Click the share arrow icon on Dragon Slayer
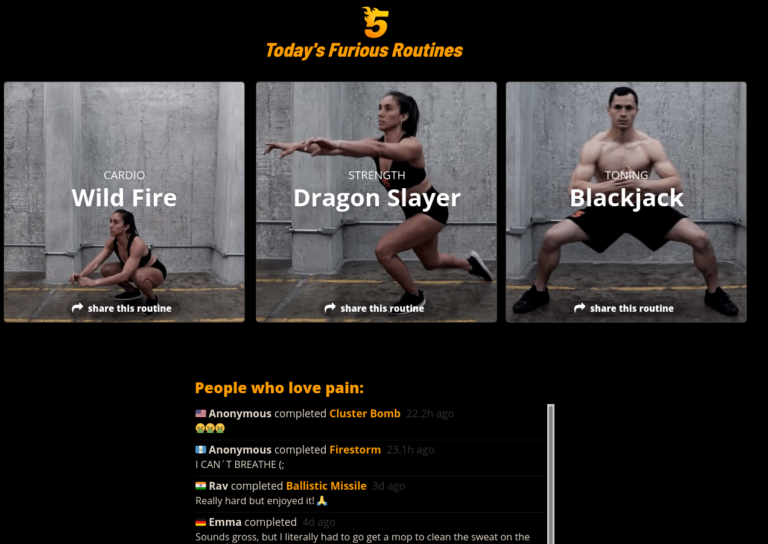 pos(330,308)
